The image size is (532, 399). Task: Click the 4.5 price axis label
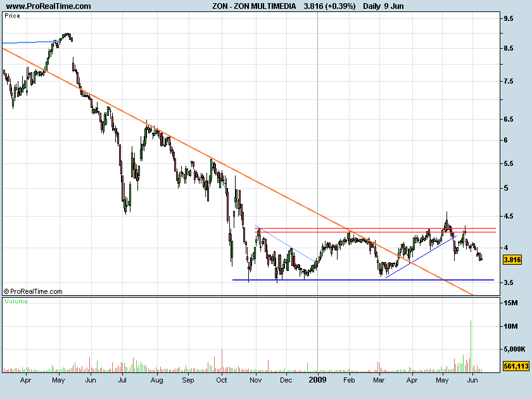509,216
